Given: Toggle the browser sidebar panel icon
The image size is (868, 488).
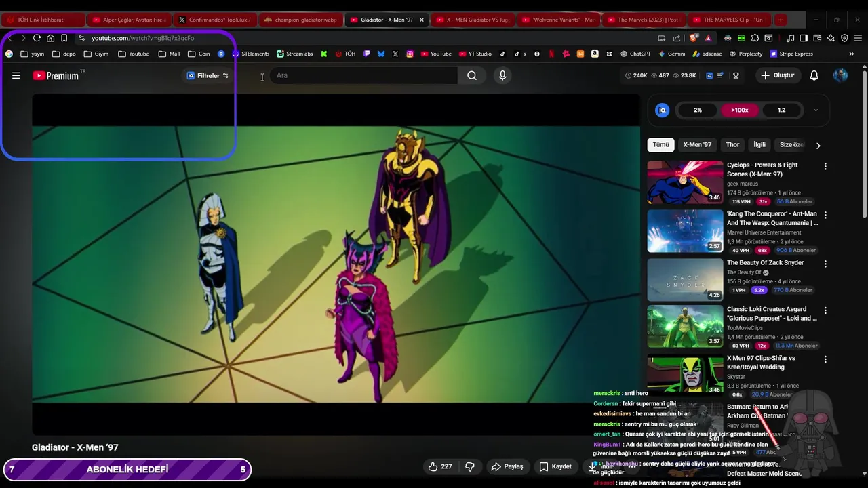Looking at the screenshot, I should click(x=804, y=38).
